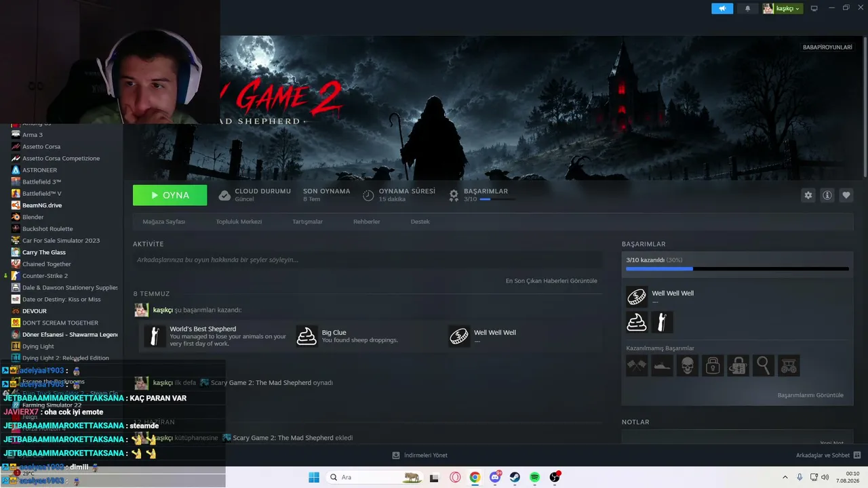
Task: Open the game settings gear icon
Action: tap(808, 195)
